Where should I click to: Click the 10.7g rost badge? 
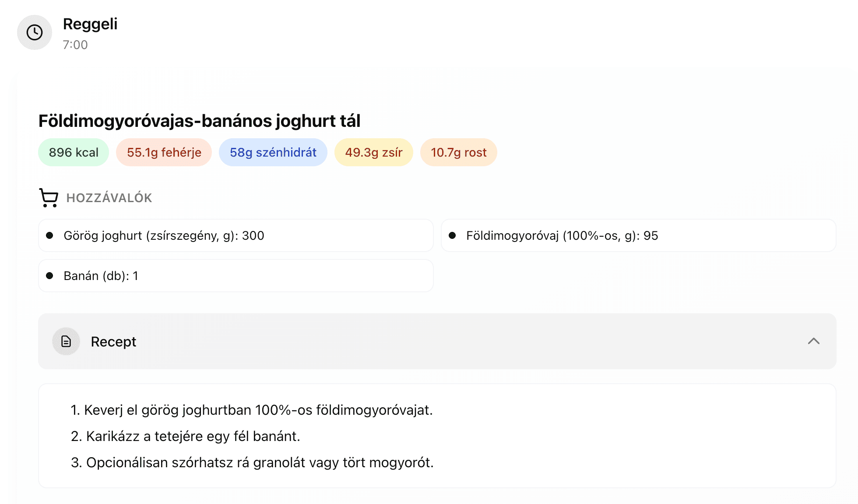458,152
